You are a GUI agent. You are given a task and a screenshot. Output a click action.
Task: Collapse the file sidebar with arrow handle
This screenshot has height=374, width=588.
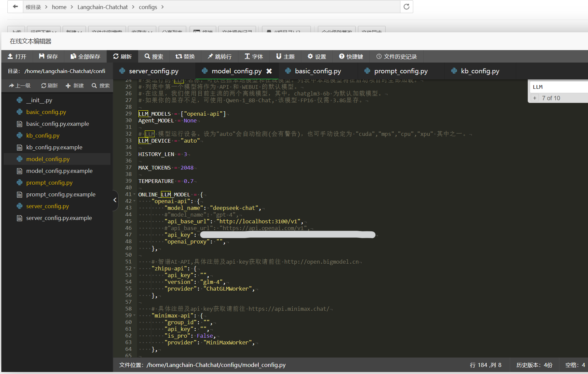(x=115, y=200)
